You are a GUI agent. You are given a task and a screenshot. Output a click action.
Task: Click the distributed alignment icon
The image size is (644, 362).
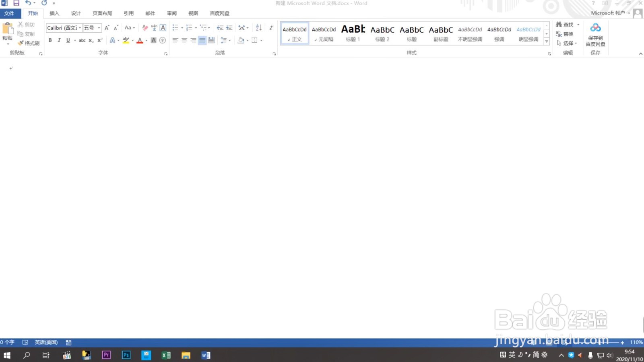point(211,40)
